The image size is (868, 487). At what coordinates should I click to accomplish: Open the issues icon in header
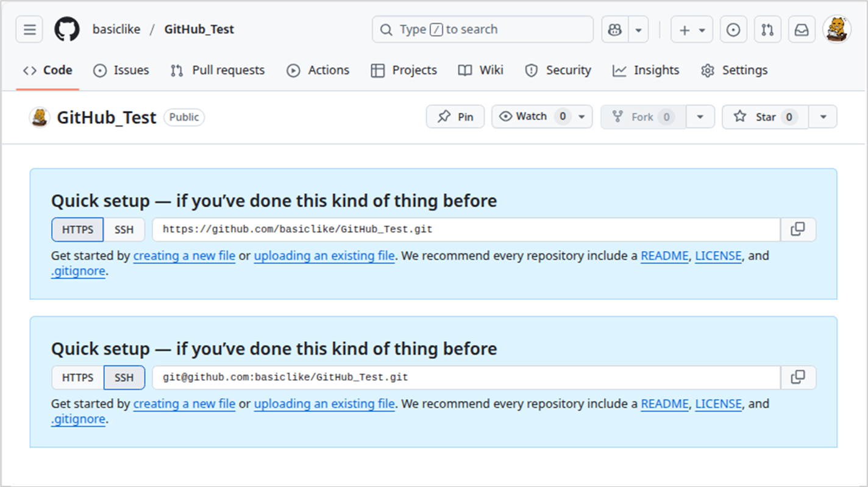click(733, 30)
